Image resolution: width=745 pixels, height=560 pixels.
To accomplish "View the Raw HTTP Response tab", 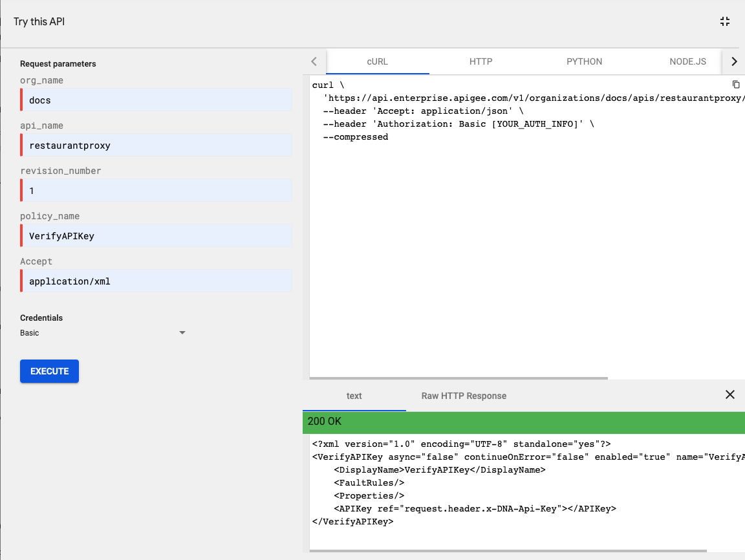I will (464, 396).
